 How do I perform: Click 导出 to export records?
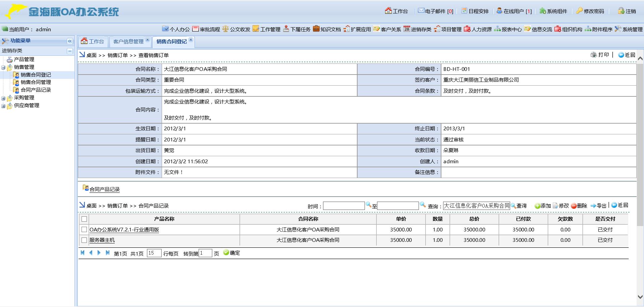599,206
